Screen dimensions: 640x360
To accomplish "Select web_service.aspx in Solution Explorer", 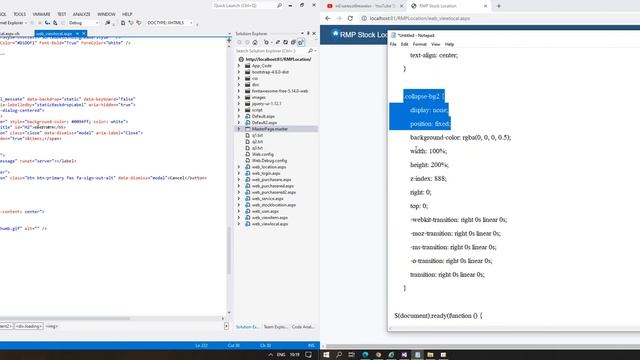I will pos(267,199).
